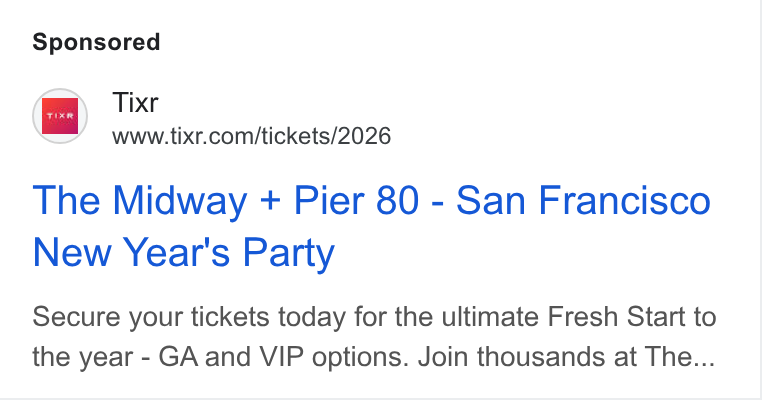
Task: Click the Tixr red logo icon
Action: pyautogui.click(x=60, y=116)
